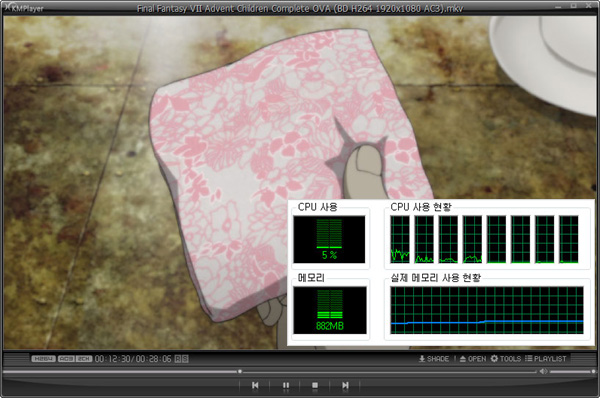The width and height of the screenshot is (600, 398).
Task: Show the PLAYLIST panel
Action: [x=545, y=359]
